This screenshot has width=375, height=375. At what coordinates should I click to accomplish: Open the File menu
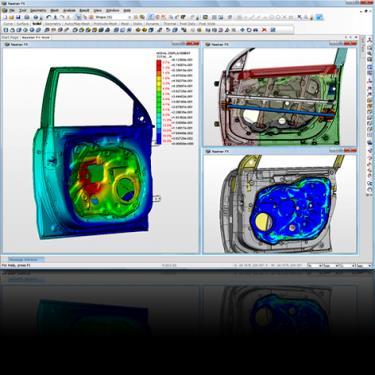point(11,11)
